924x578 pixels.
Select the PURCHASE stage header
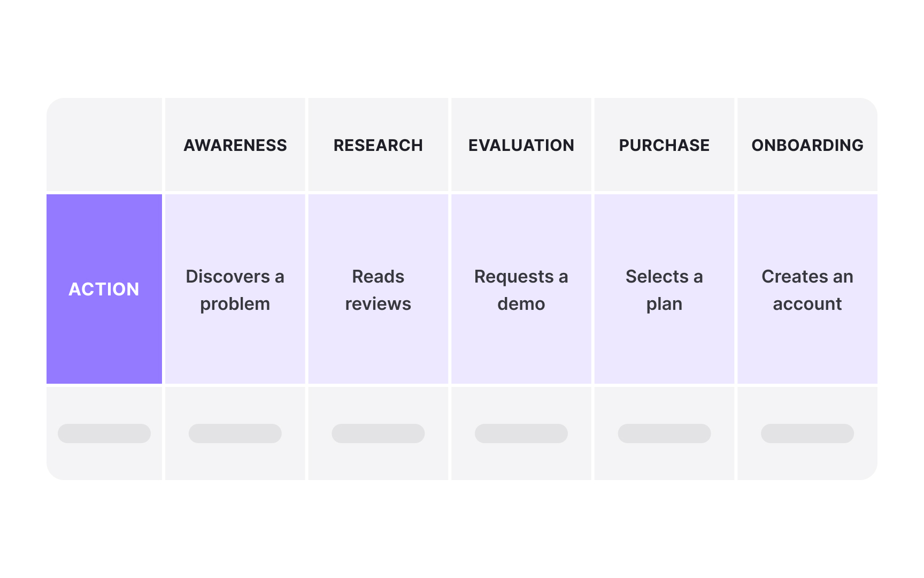click(664, 145)
